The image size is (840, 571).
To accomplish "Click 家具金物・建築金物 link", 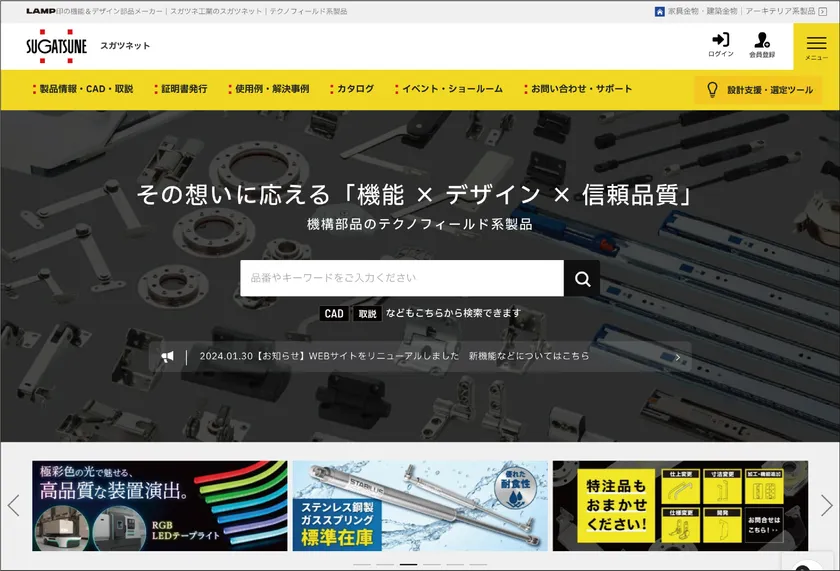I will (x=702, y=11).
